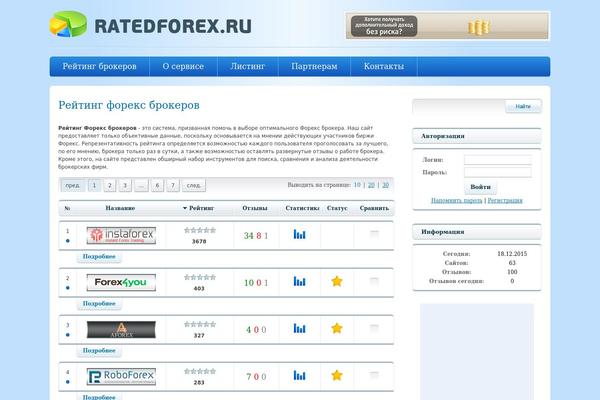
Task: Click the gold status star for Forex4you
Action: (x=337, y=281)
